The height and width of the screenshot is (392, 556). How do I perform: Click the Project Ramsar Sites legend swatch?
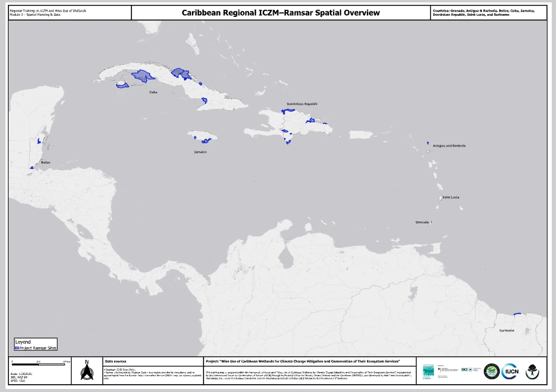(x=16, y=348)
